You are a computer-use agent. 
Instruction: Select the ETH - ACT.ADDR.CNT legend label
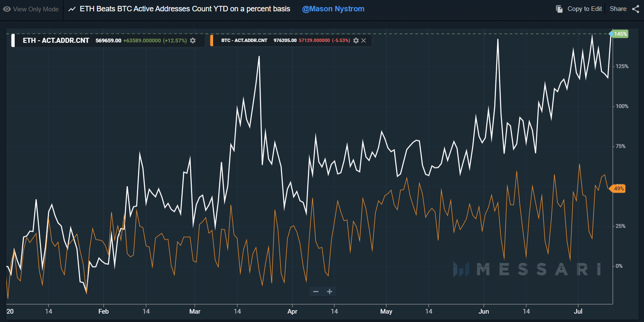click(x=56, y=41)
